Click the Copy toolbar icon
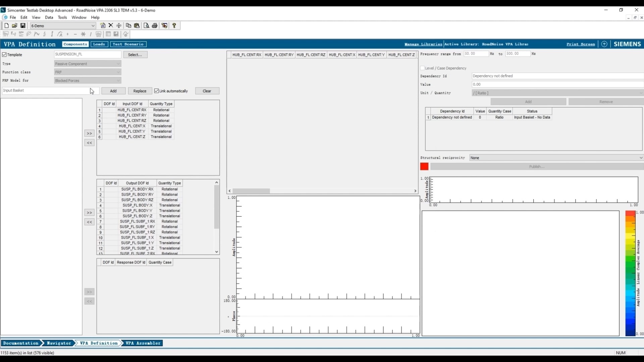Screen dimensions: 644x362 (x=128, y=25)
